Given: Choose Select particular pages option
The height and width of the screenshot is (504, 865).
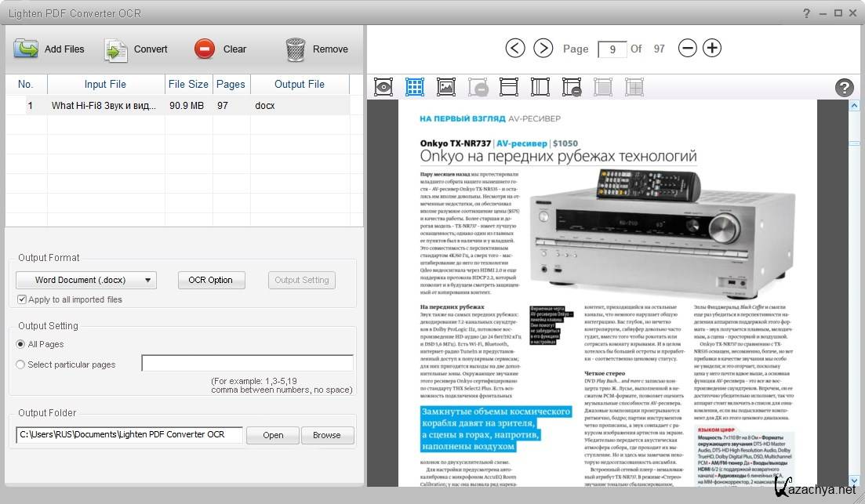Looking at the screenshot, I should tap(21, 364).
